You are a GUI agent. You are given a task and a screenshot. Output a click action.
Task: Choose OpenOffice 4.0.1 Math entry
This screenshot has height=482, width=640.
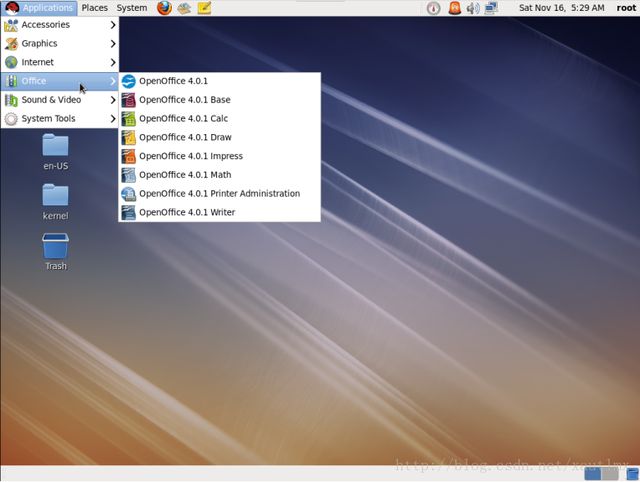pyautogui.click(x=220, y=175)
